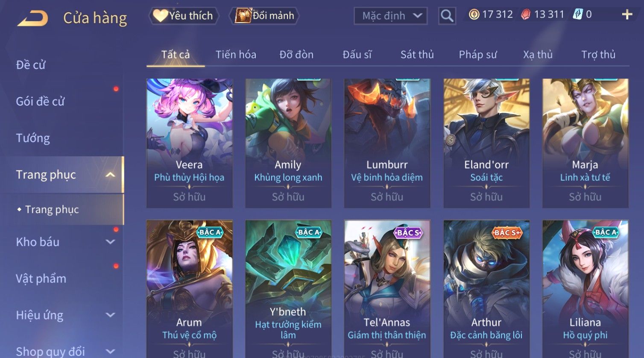Switch to the Sát thủ tab
The height and width of the screenshot is (358, 644).
pyautogui.click(x=417, y=55)
